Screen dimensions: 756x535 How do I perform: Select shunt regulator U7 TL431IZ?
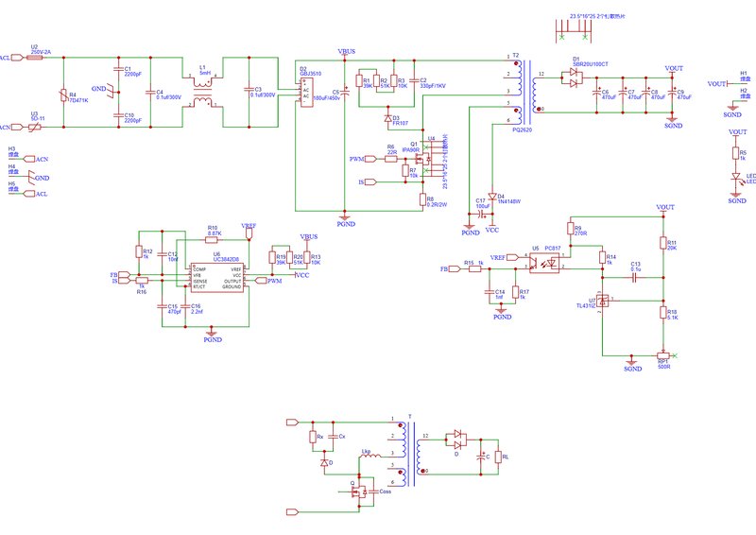[602, 301]
